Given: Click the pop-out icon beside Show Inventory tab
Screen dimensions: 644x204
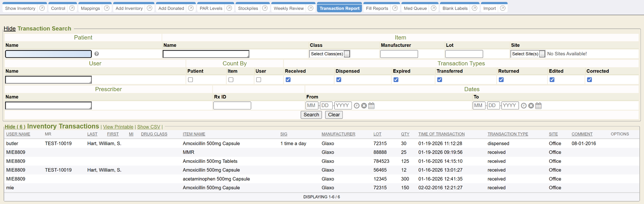Looking at the screenshot, I should point(42,8).
